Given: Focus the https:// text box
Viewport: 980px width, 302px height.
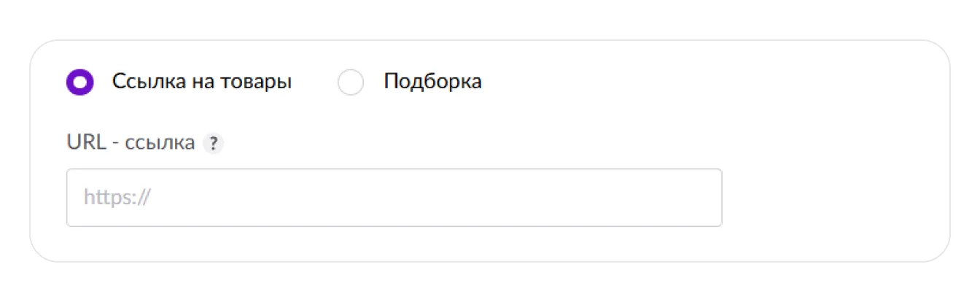Looking at the screenshot, I should [394, 198].
